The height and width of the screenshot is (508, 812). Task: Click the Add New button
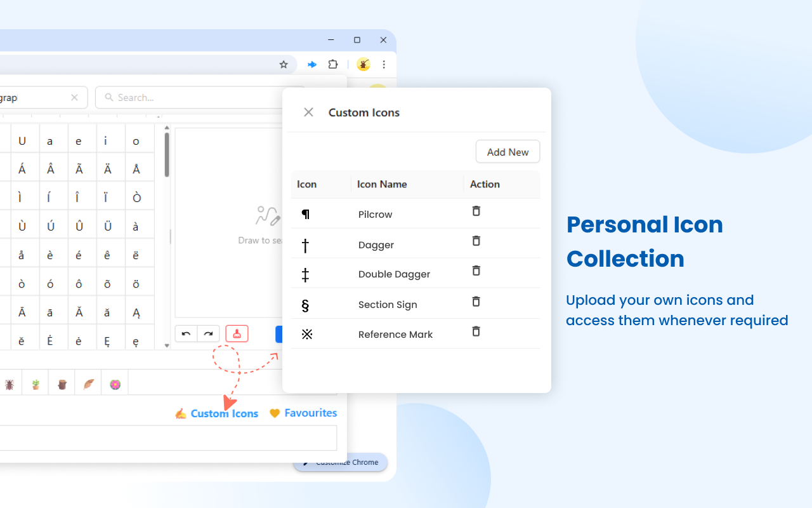point(507,152)
